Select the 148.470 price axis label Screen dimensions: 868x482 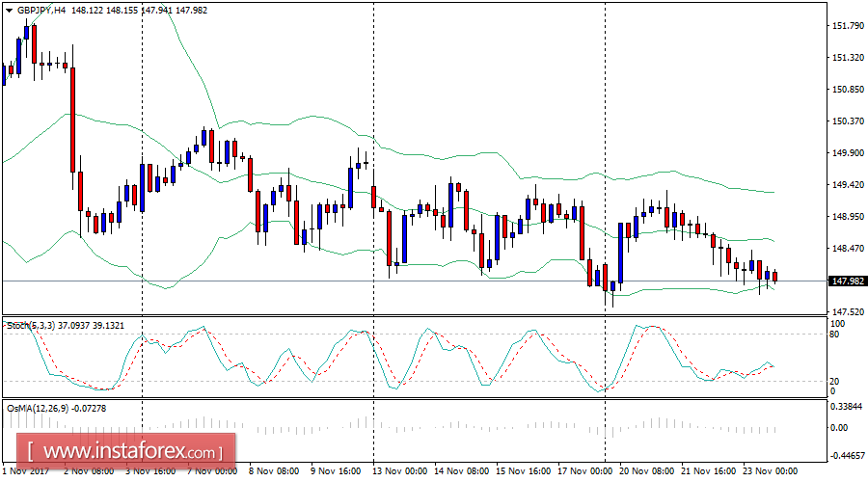[x=848, y=249]
